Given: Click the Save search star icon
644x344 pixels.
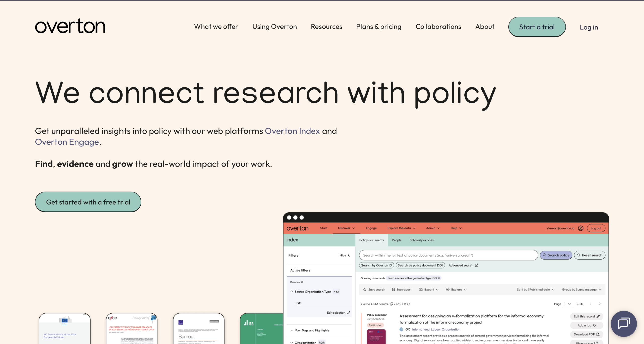Looking at the screenshot, I should (x=365, y=290).
